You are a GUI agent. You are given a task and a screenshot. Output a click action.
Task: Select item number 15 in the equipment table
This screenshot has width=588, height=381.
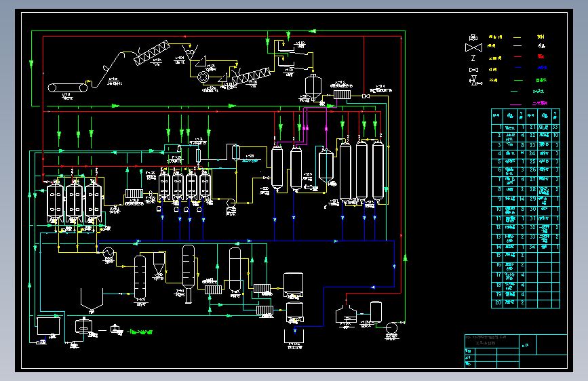497,255
